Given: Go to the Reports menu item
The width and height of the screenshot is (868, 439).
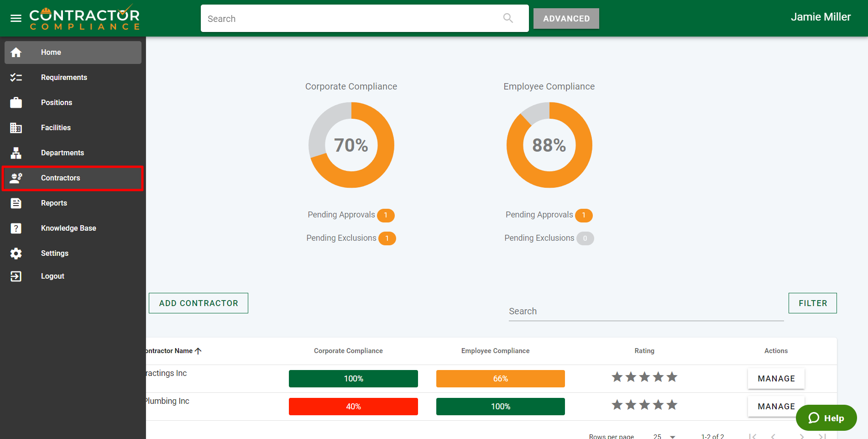Looking at the screenshot, I should [54, 203].
